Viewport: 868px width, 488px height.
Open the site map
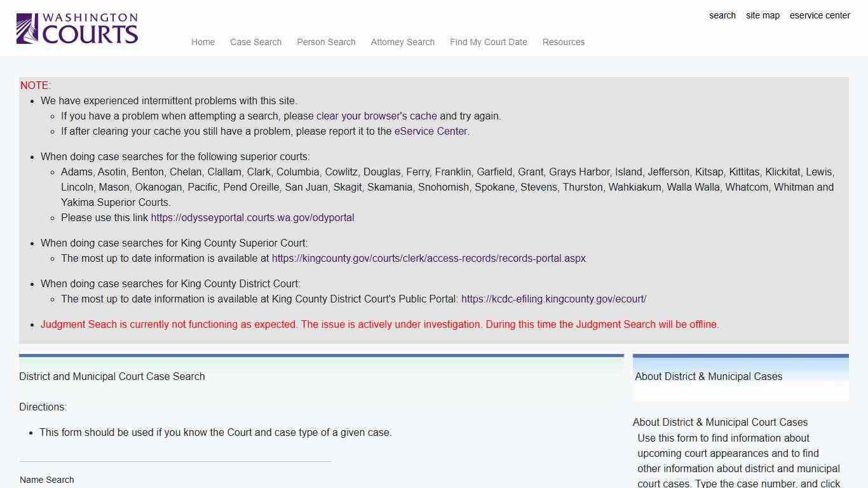tap(763, 15)
